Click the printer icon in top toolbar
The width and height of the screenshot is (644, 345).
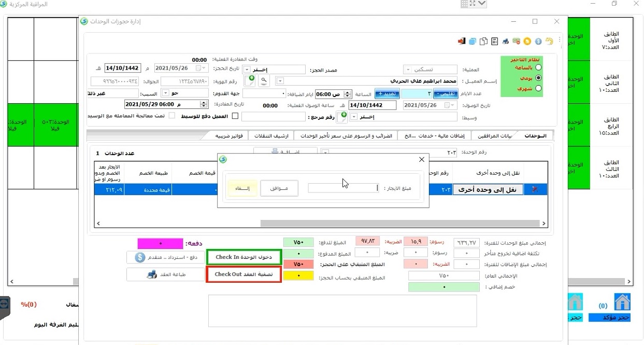point(505,42)
